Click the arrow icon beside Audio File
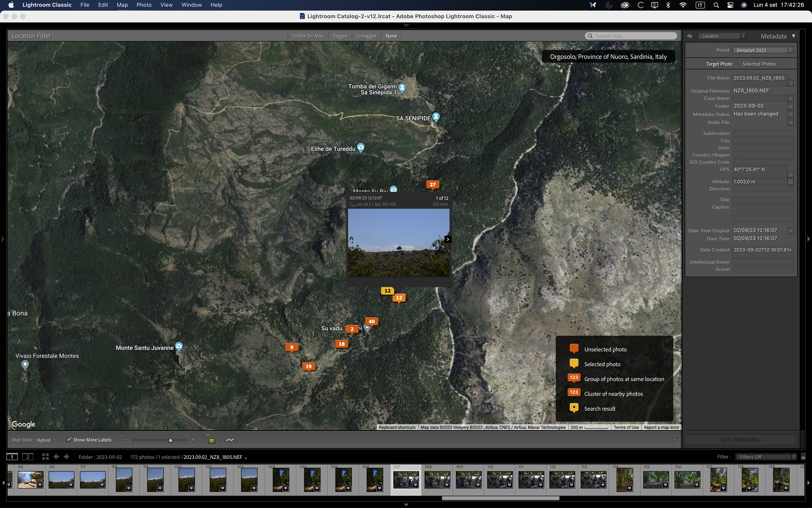Image resolution: width=812 pixels, height=508 pixels. [790, 123]
